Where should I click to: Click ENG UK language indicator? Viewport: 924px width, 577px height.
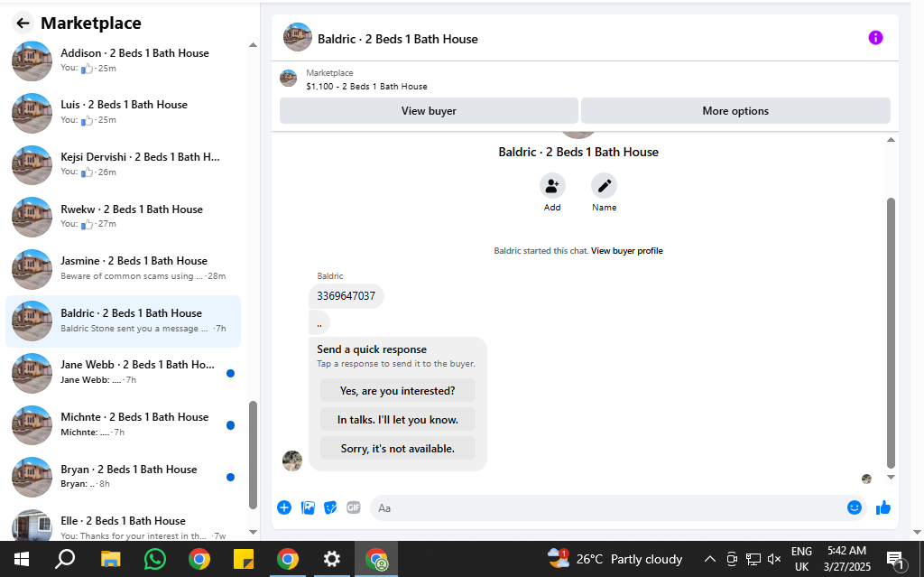click(801, 559)
